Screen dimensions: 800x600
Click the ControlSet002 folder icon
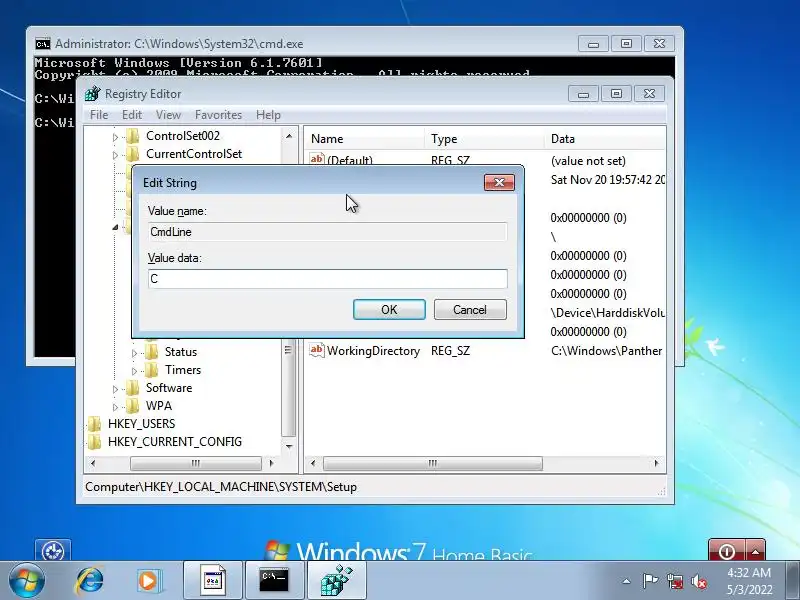tap(133, 136)
